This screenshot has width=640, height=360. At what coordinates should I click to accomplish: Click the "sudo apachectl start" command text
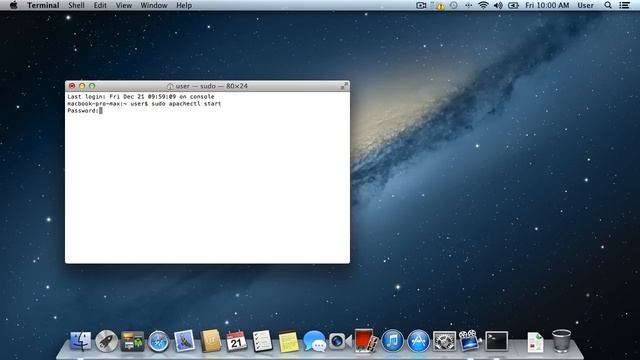[x=187, y=104]
